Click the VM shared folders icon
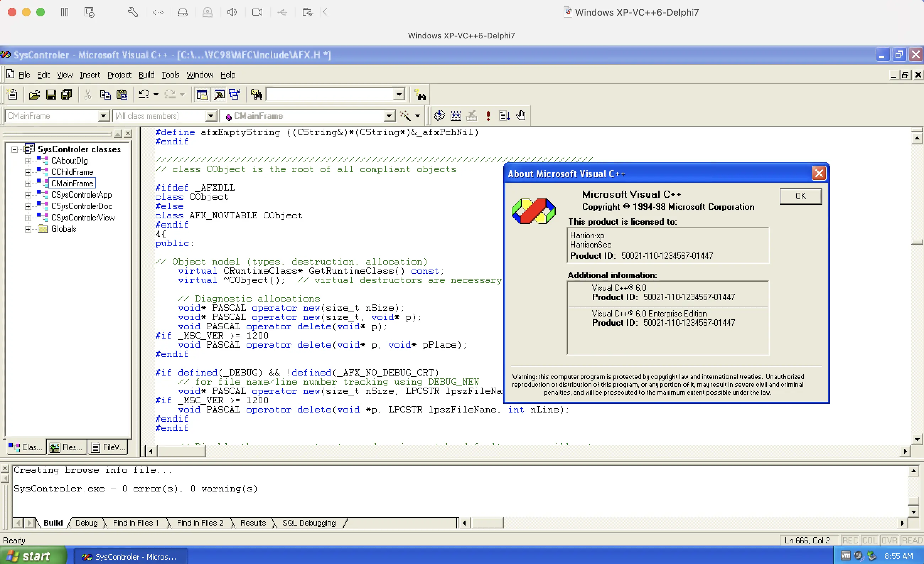This screenshot has height=564, width=924. [x=307, y=12]
